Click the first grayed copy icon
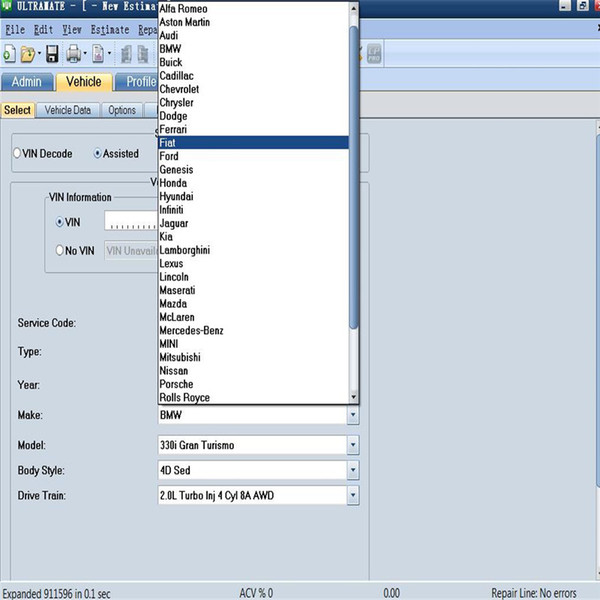 tap(126, 54)
